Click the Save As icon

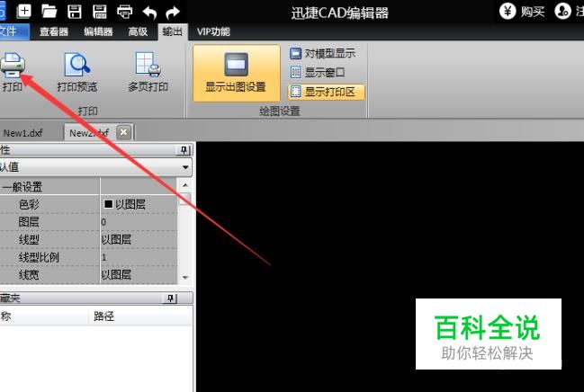tap(100, 12)
